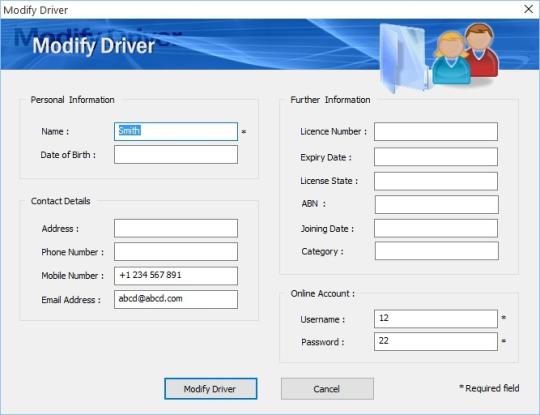Select the Phone Number field
The height and width of the screenshot is (415, 540).
176,251
